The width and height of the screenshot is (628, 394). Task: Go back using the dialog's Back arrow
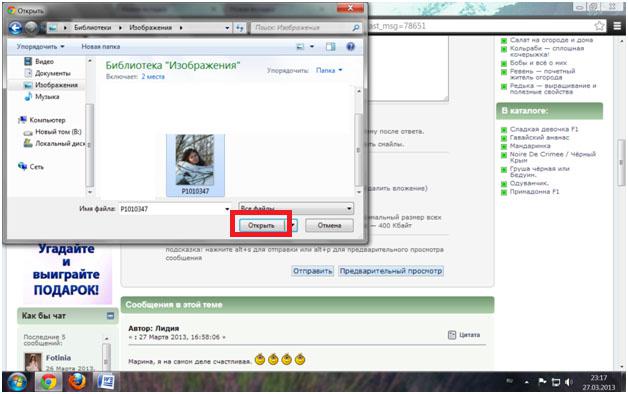(x=15, y=28)
